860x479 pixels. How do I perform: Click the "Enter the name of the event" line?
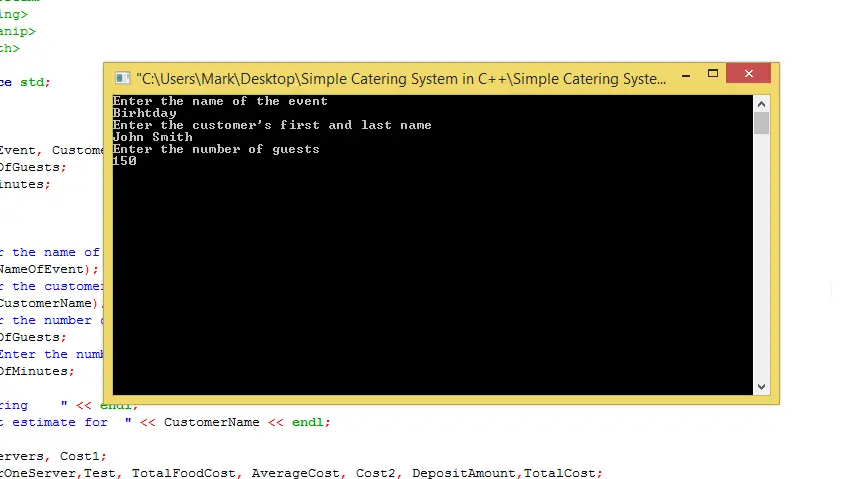tap(220, 101)
